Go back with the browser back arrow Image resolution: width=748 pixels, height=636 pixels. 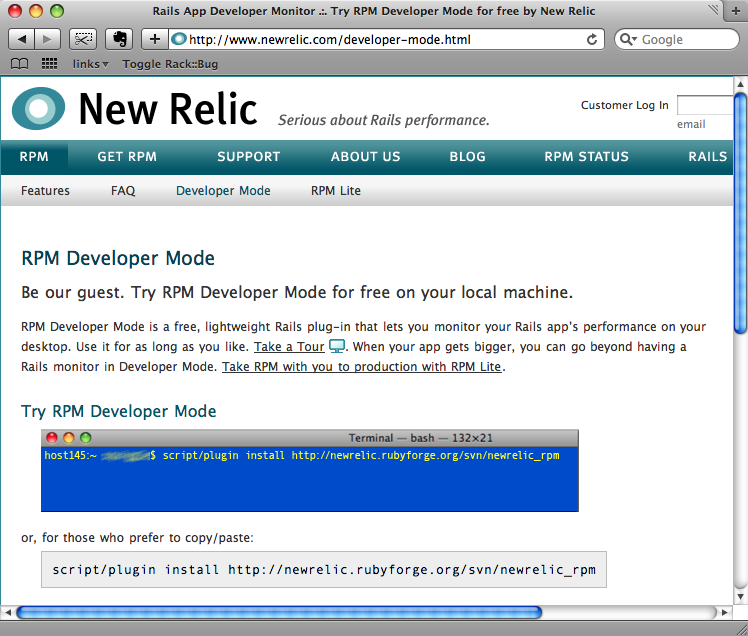click(21, 39)
